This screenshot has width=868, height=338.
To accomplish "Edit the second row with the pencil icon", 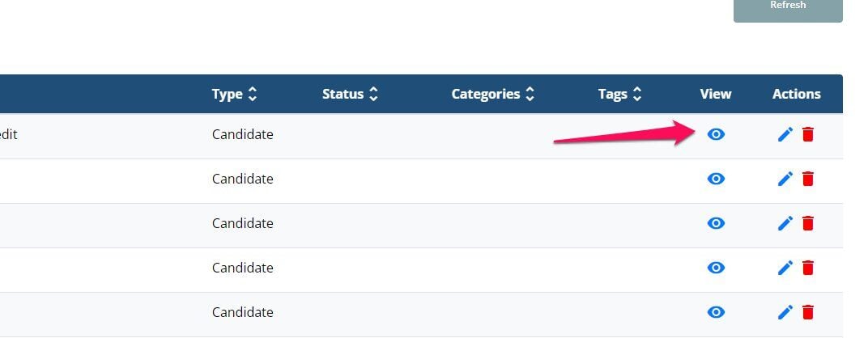I will 785,178.
